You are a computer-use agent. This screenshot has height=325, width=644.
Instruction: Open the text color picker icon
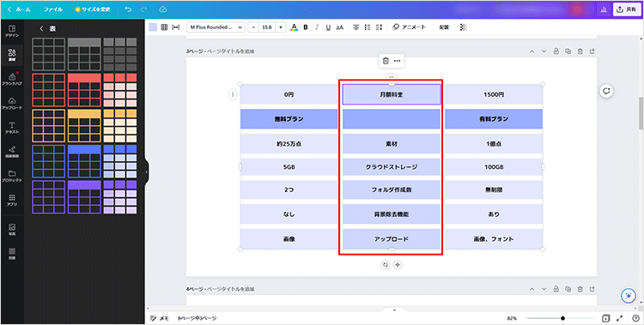294,27
